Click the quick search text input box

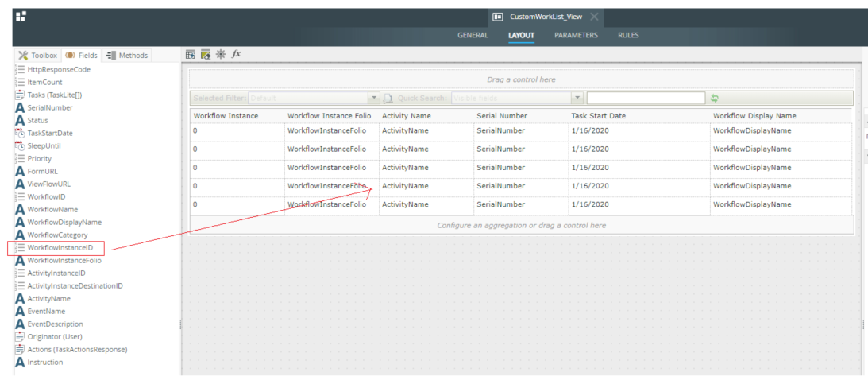click(x=645, y=98)
